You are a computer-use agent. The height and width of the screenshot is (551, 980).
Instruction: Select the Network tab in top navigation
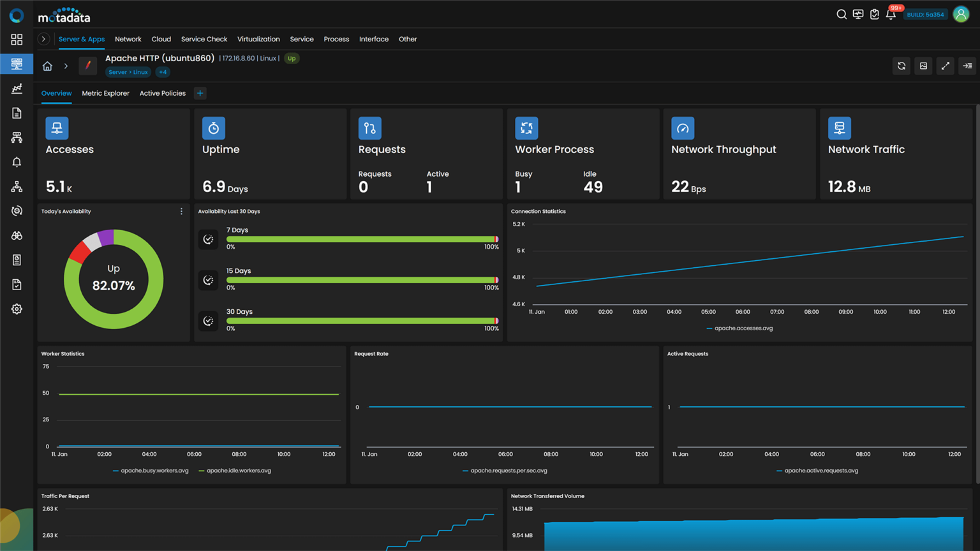point(128,39)
